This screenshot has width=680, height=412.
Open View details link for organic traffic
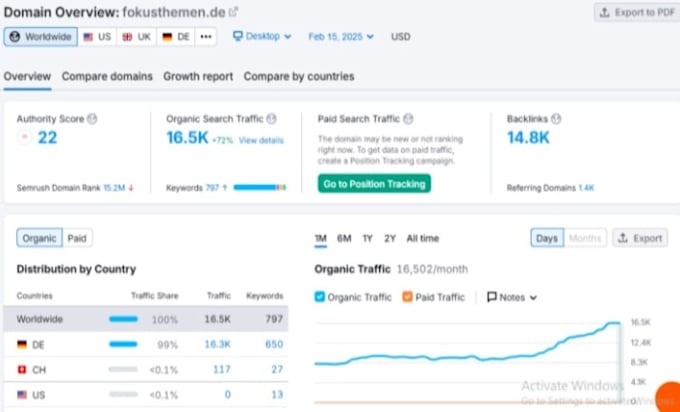(x=261, y=140)
